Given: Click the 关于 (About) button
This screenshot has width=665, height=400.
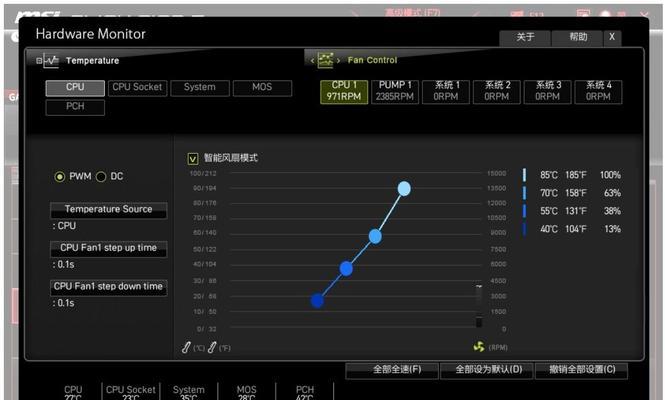Looking at the screenshot, I should [x=525, y=37].
